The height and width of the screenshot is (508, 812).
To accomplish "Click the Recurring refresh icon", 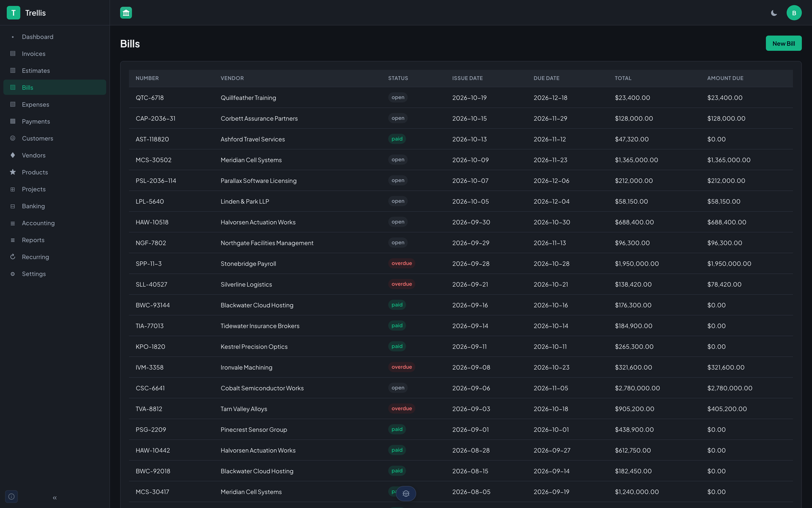I will click(13, 257).
